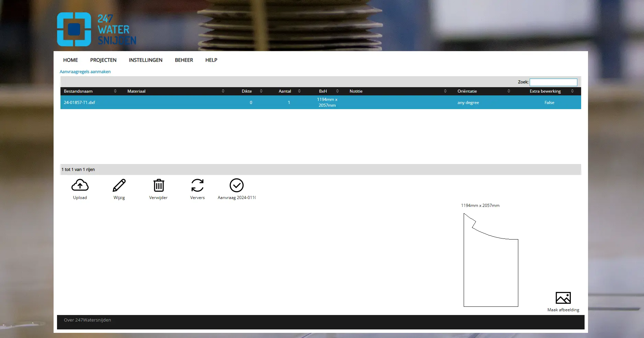Click the Aanvraag 2024 checkmark icon

[237, 185]
